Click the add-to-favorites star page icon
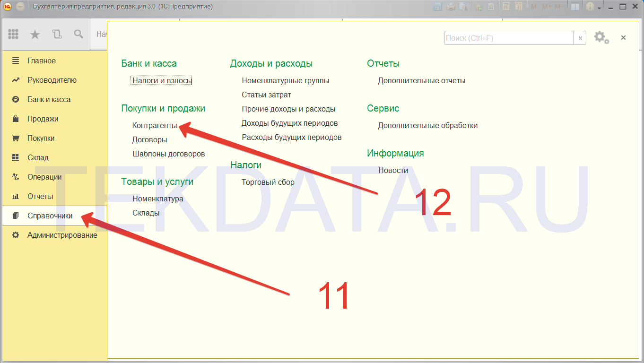Screen dimensions: 644x363 (x=491, y=7)
